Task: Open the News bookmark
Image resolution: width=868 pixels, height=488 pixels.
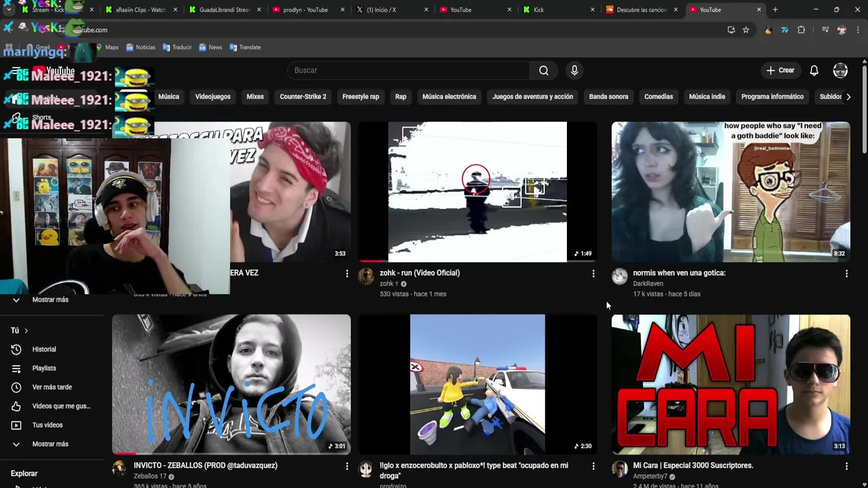Action: click(210, 47)
